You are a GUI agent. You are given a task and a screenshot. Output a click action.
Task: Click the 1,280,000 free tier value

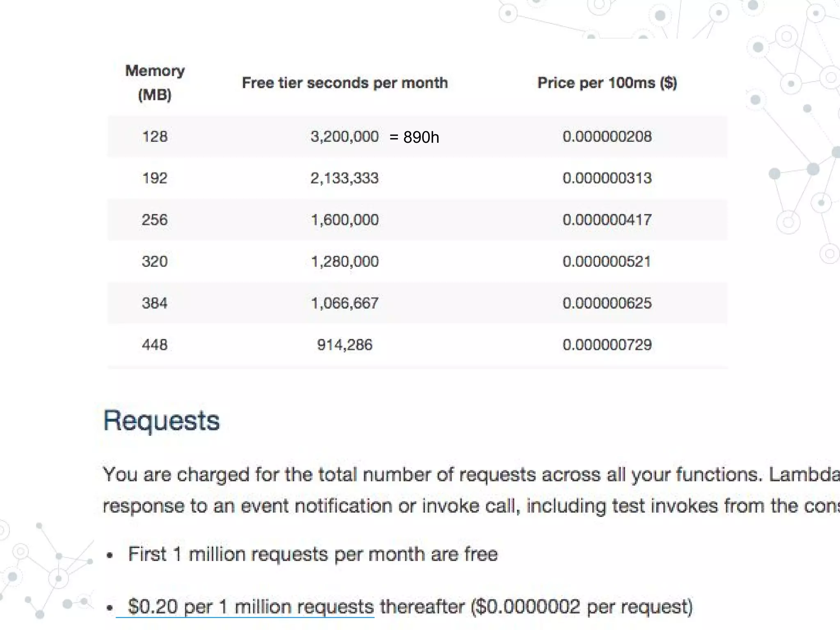click(x=345, y=262)
